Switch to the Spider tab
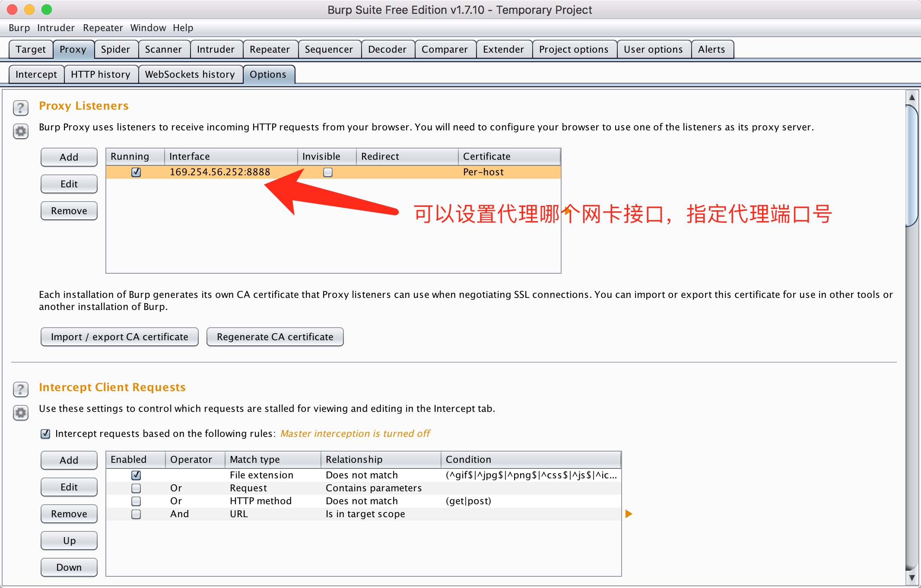 [115, 49]
